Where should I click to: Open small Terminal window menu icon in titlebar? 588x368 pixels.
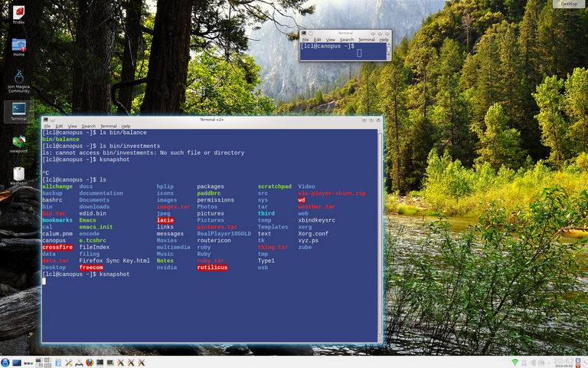(304, 33)
